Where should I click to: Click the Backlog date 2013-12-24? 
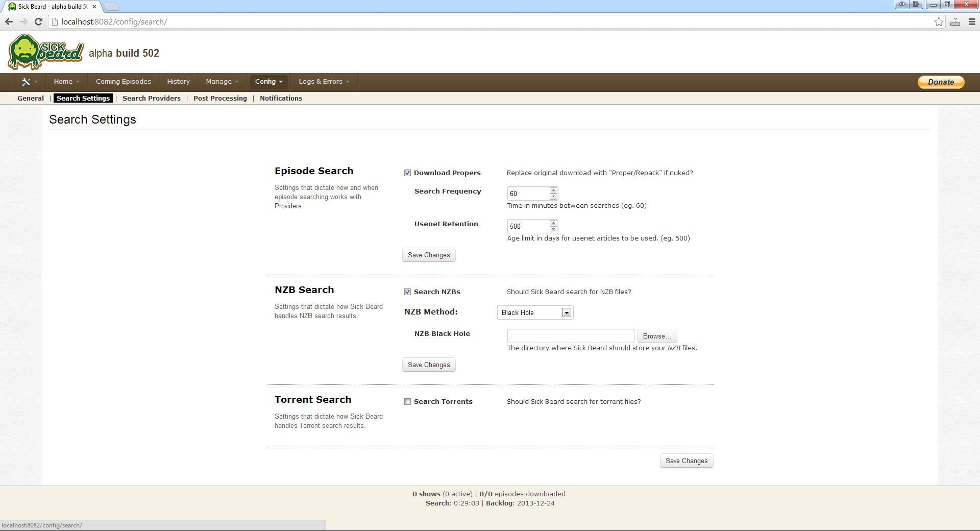coord(536,503)
